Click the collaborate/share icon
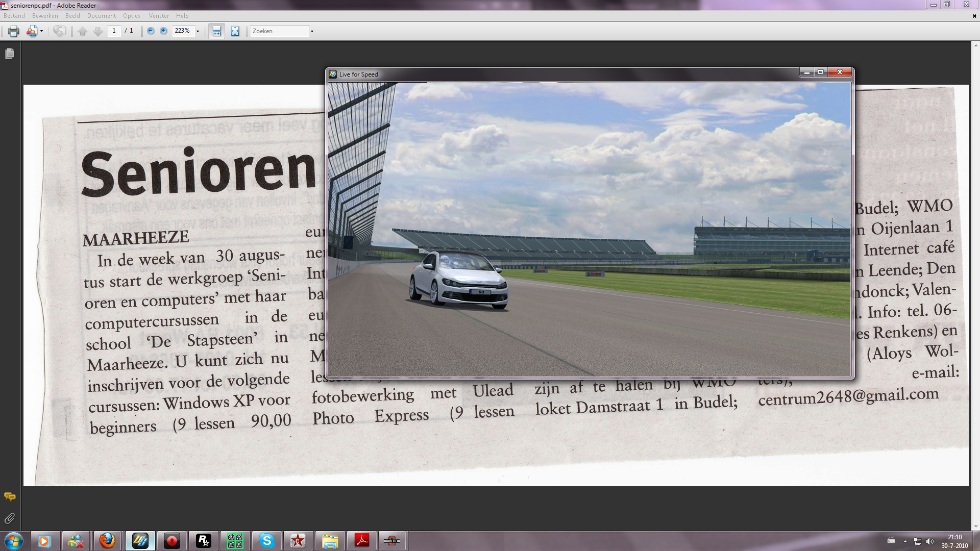 [32, 31]
